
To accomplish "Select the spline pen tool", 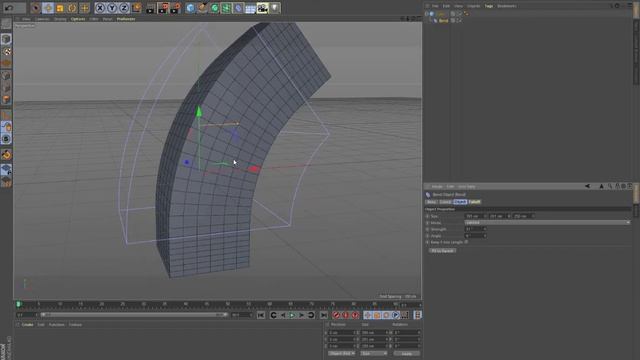I will (x=202, y=8).
